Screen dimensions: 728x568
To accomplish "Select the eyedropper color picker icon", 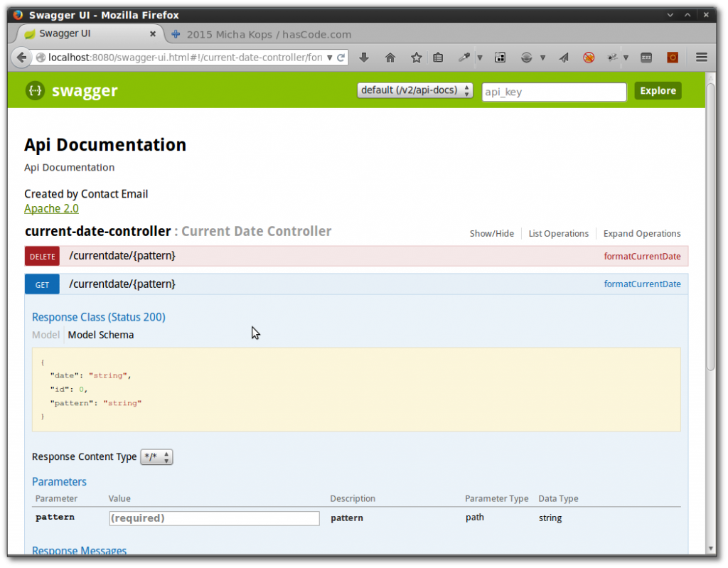I will [463, 58].
